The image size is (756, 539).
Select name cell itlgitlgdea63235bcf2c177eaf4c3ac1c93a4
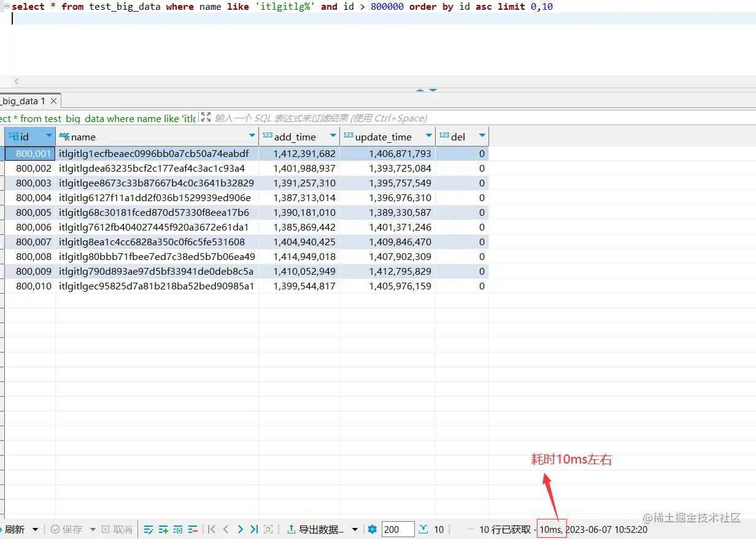(157, 168)
